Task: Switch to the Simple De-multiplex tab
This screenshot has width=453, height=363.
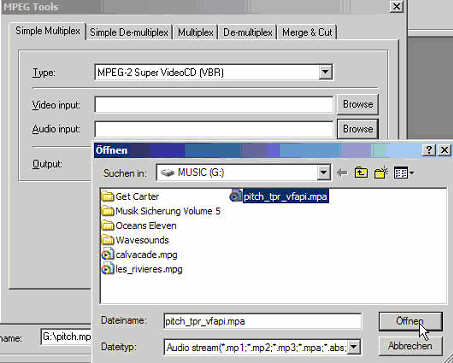Action: coord(129,33)
